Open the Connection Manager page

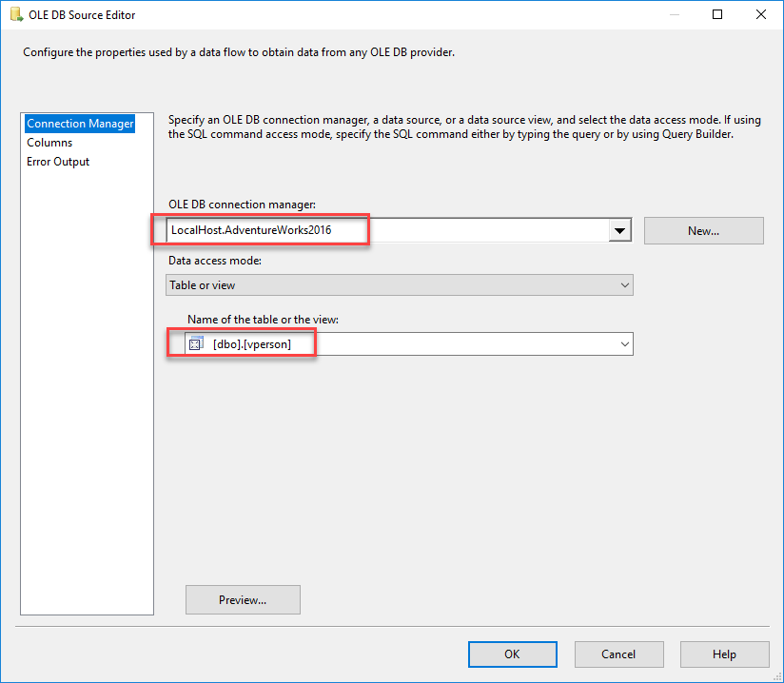click(80, 124)
